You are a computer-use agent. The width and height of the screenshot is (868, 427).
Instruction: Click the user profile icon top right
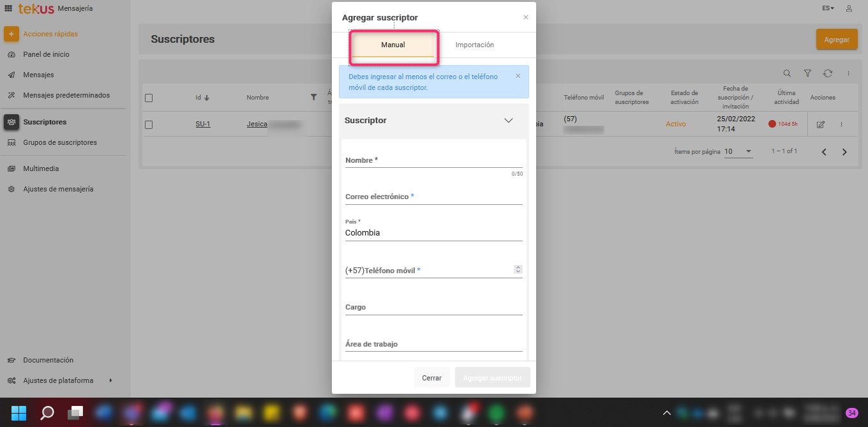849,8
